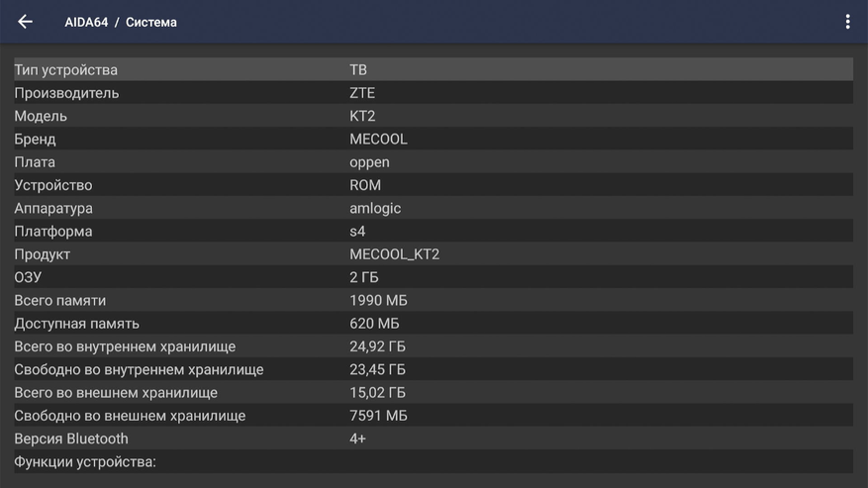Select the Доступная память row

pos(433,324)
